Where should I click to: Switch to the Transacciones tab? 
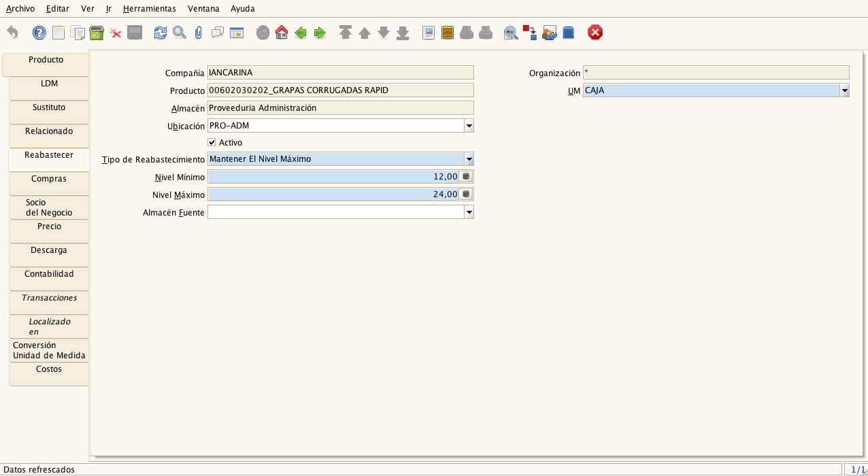click(49, 302)
